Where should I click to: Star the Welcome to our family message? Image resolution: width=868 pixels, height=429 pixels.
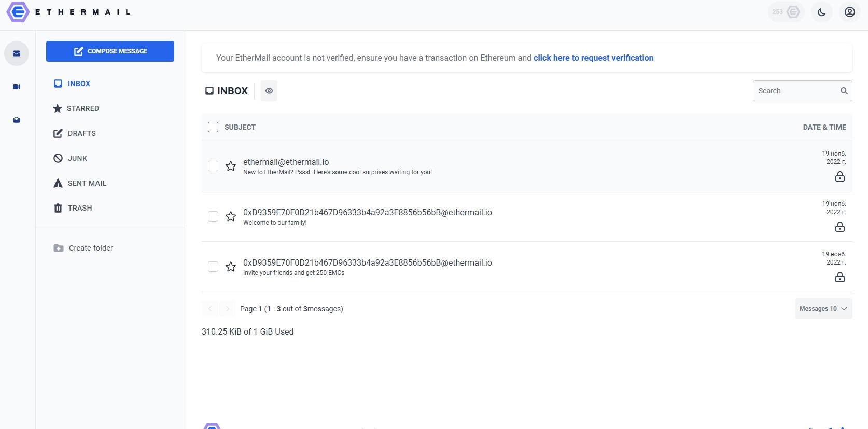click(231, 216)
